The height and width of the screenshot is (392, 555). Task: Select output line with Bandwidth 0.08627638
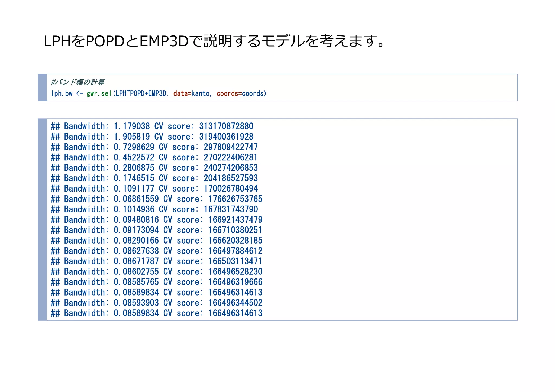pos(157,251)
